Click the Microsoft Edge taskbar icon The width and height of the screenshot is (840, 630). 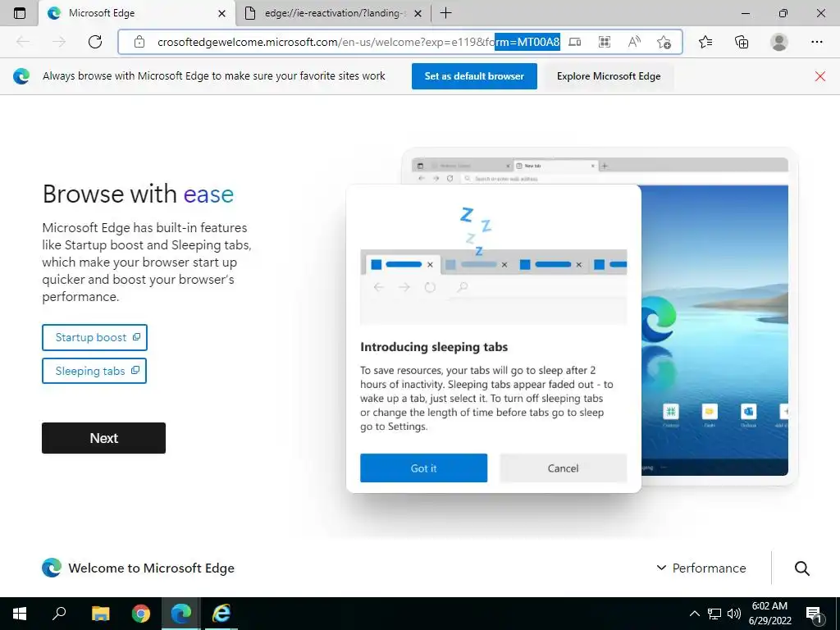pos(181,614)
